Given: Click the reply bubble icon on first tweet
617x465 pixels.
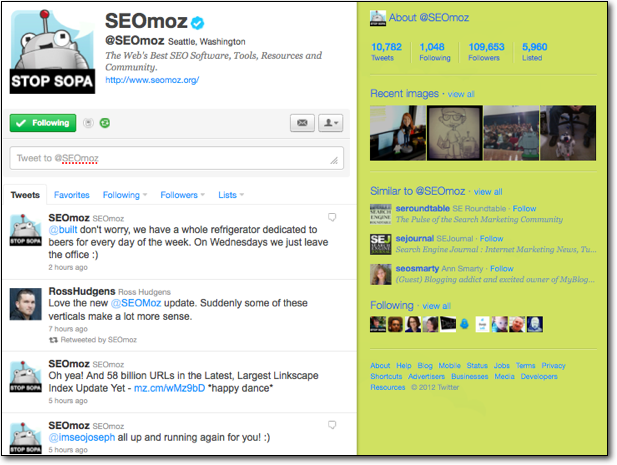Looking at the screenshot, I should [332, 217].
